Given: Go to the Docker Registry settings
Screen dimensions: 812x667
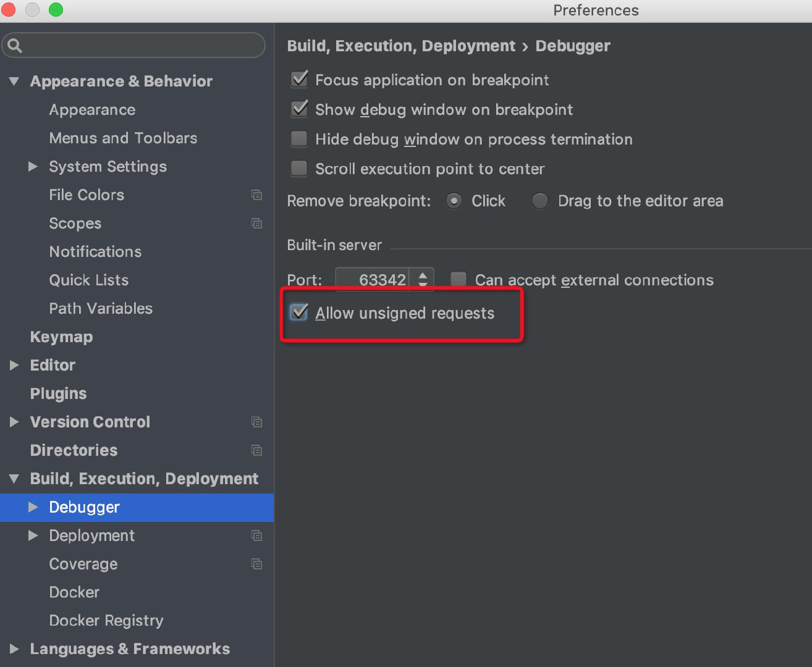Looking at the screenshot, I should [106, 621].
